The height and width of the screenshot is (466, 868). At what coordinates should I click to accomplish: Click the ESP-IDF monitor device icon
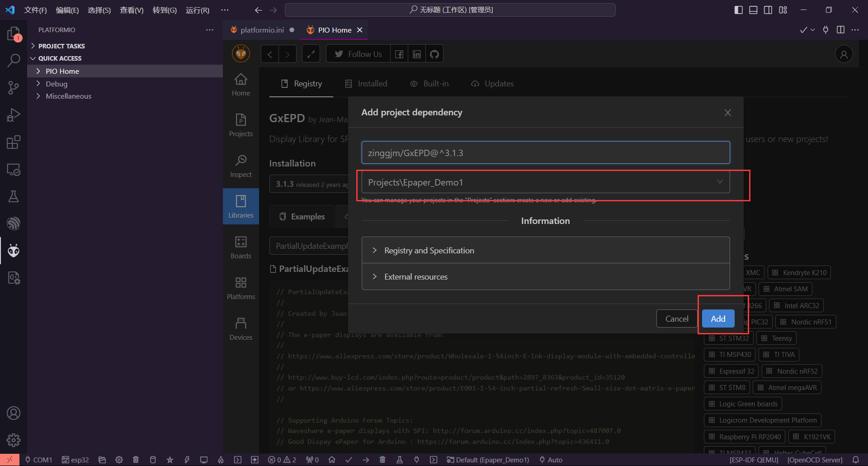pyautogui.click(x=204, y=460)
